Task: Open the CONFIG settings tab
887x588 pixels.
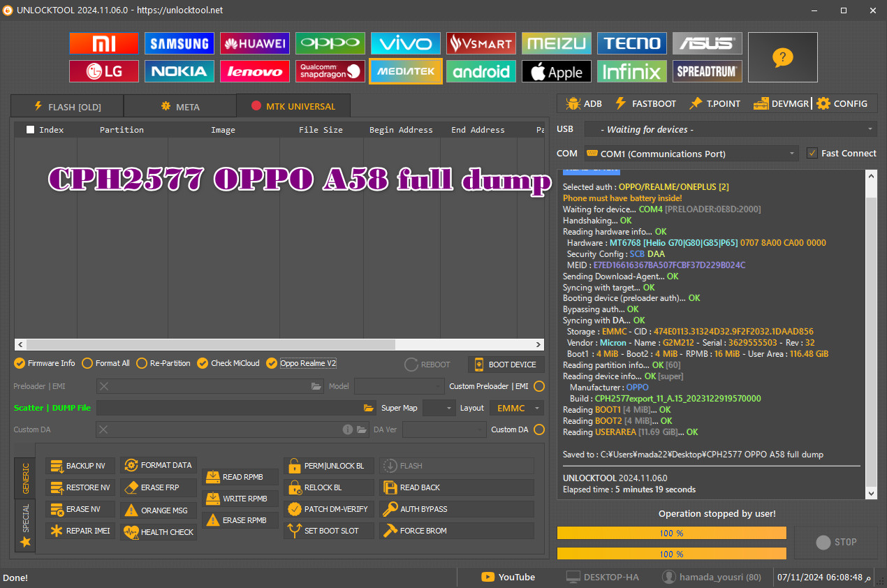Action: (842, 103)
